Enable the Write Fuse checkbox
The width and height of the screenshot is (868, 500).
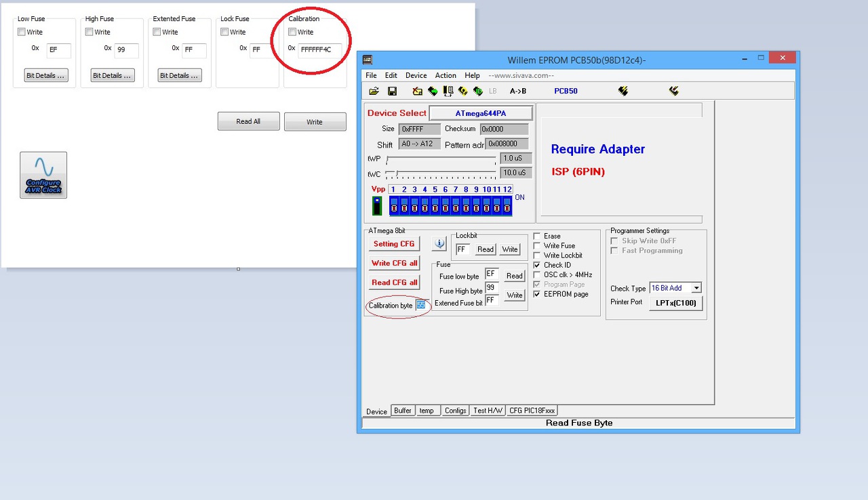[537, 246]
